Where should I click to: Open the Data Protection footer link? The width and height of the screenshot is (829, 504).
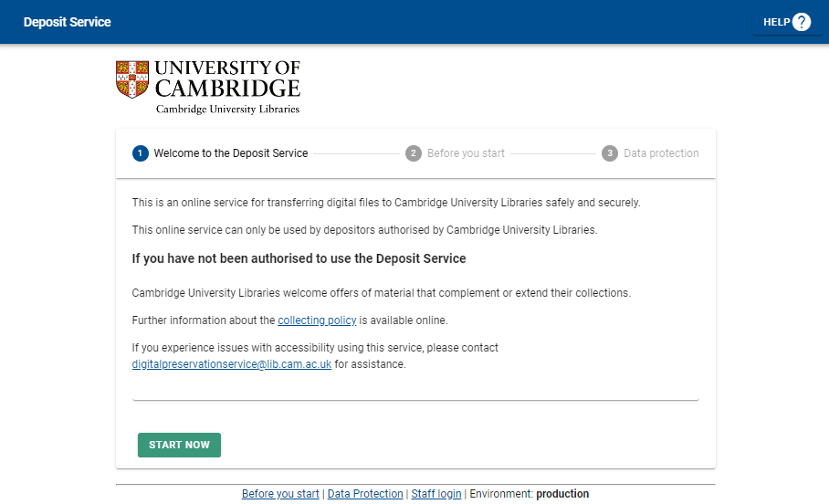pyautogui.click(x=365, y=494)
